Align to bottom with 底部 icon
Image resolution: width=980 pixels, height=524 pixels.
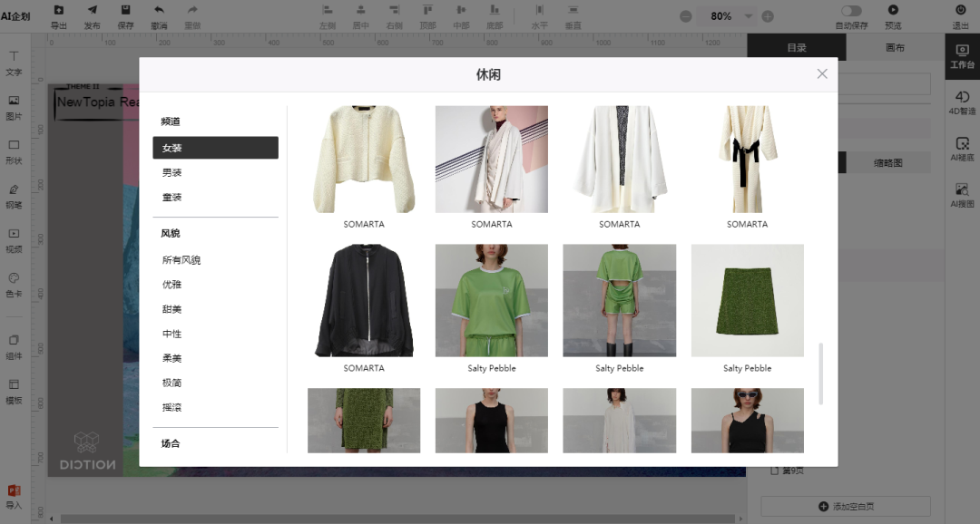495,10
